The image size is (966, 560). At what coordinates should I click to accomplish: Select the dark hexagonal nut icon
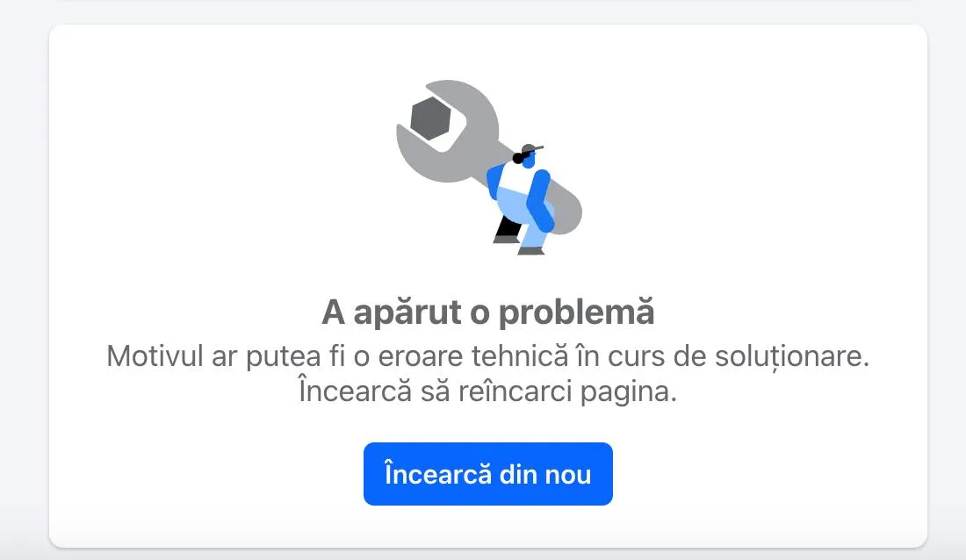coord(430,118)
